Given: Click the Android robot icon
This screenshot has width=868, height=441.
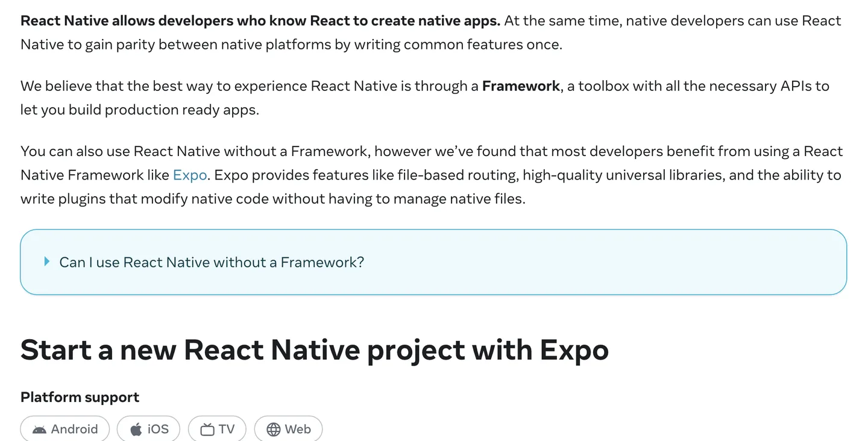Looking at the screenshot, I should pyautogui.click(x=40, y=430).
